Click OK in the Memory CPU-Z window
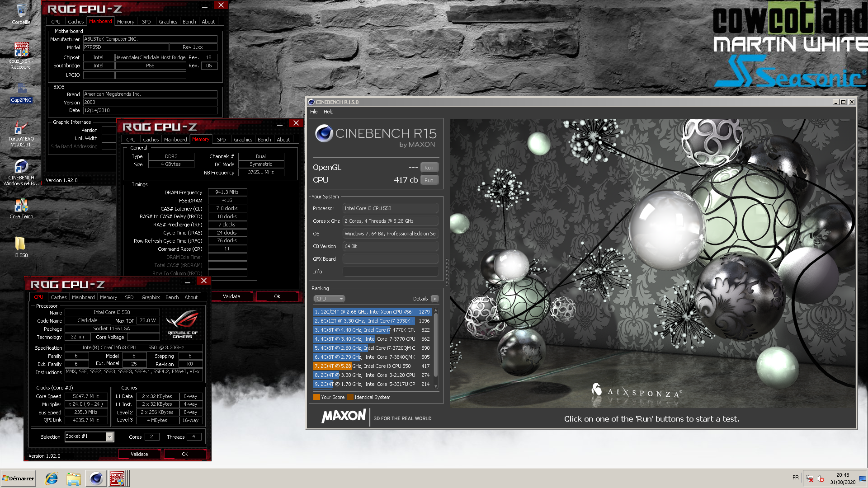 pyautogui.click(x=277, y=296)
